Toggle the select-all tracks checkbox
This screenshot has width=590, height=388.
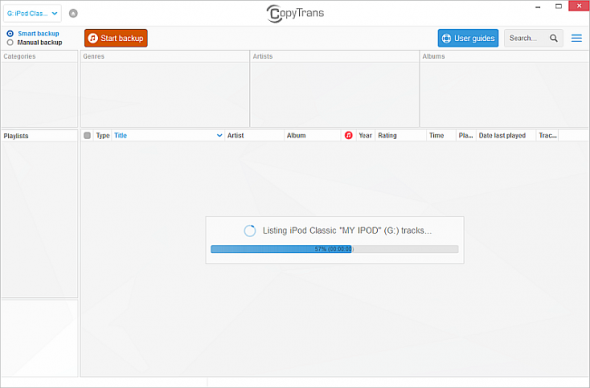pos(87,135)
